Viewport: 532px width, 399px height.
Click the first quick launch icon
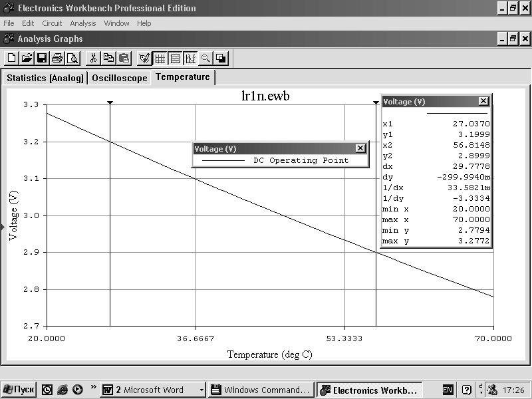[47, 390]
